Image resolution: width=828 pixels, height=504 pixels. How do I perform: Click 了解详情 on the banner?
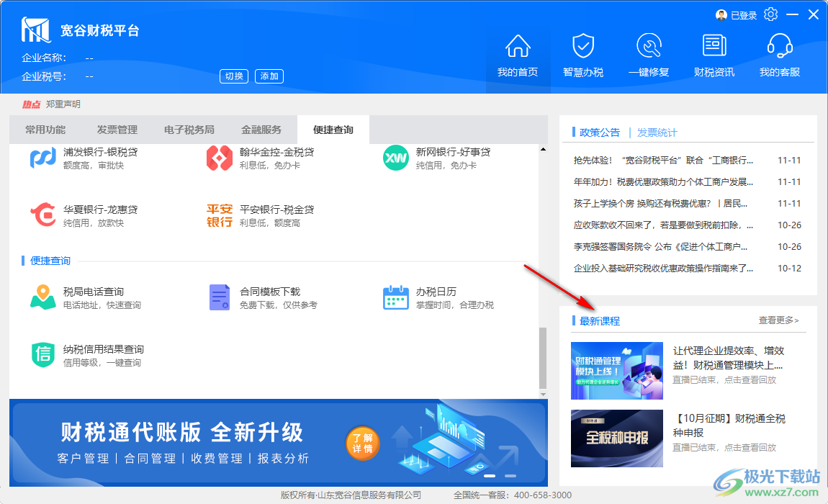click(x=363, y=444)
